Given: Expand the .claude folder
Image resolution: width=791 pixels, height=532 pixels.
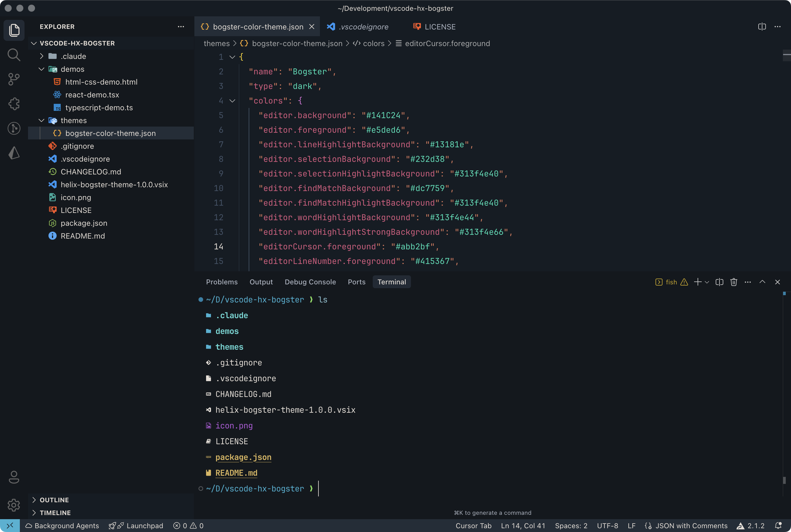Looking at the screenshot, I should [x=41, y=56].
